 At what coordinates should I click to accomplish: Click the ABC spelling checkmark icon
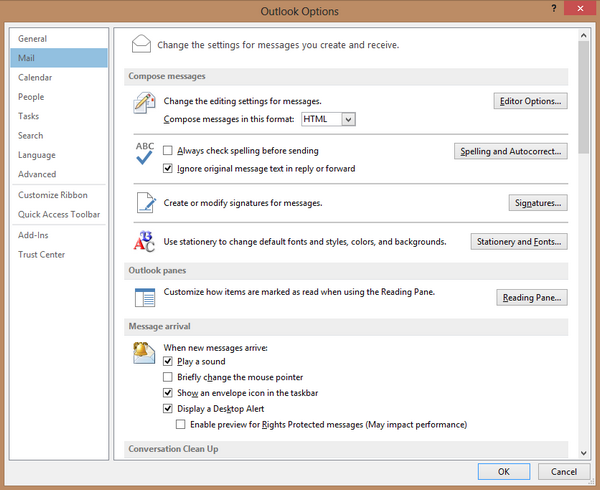click(145, 153)
